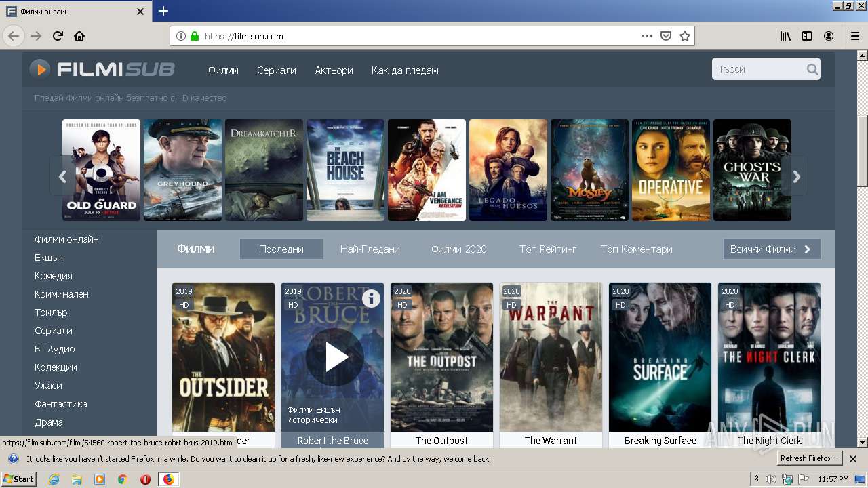Open The Night Clerk movie poster
The width and height of the screenshot is (868, 488).
(x=770, y=357)
